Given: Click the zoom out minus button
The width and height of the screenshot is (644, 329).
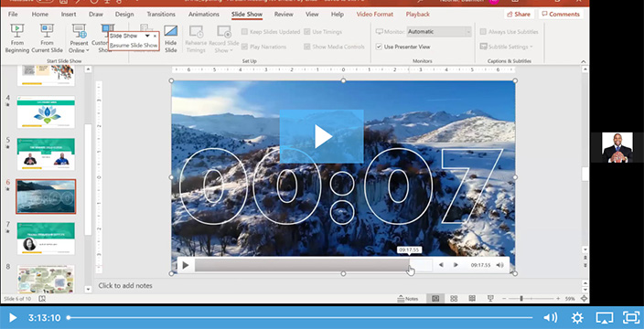Looking at the screenshot, I should [504, 299].
